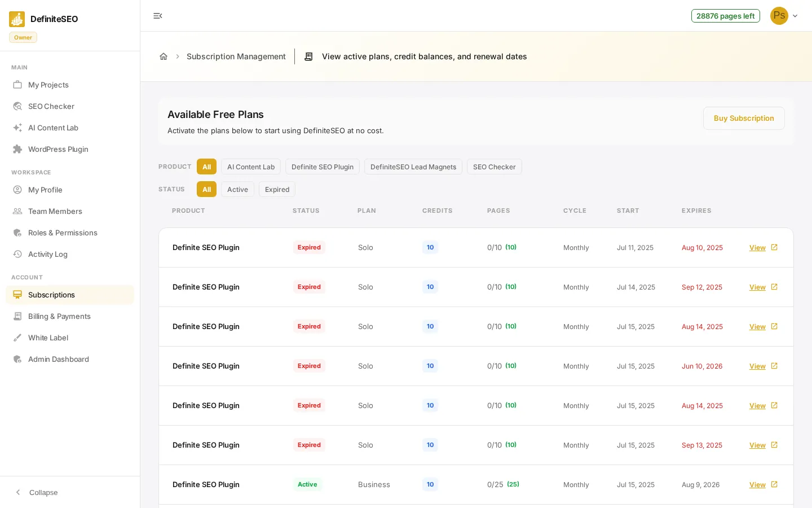Viewport: 812px width, 508px height.
Task: Open external link icon for Jun 10, 2026 row
Action: coord(774,366)
